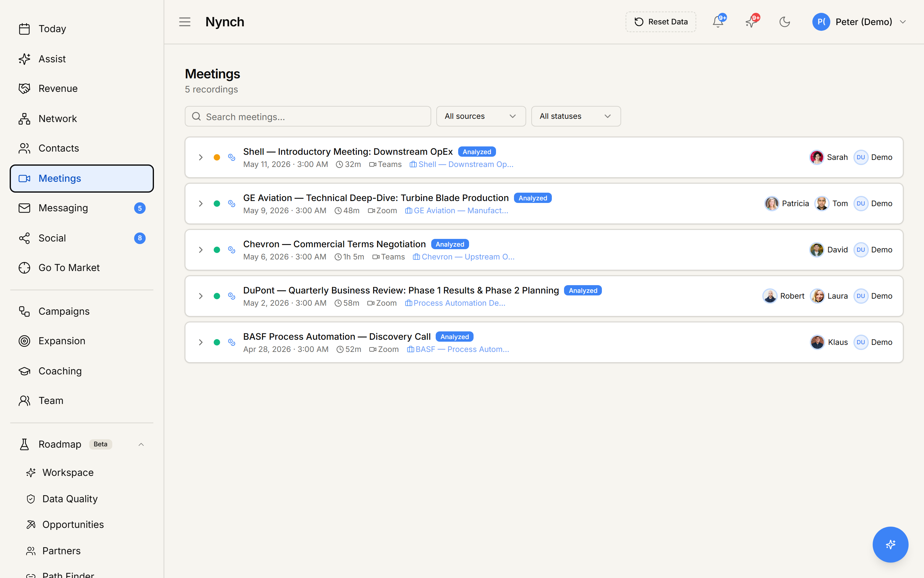Open the Shell — Downstream Op... deal link
This screenshot has height=578, width=924.
[462, 164]
